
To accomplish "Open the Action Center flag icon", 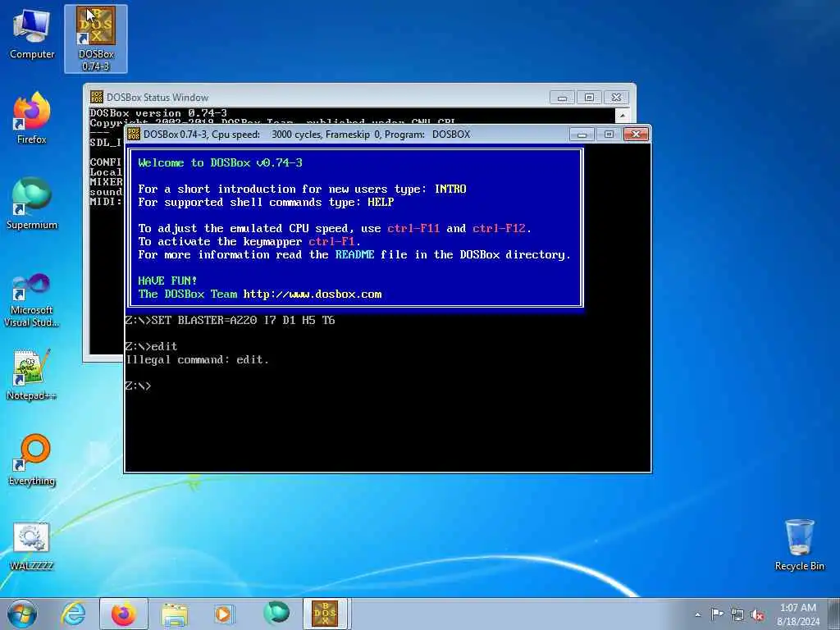I will [x=717, y=614].
